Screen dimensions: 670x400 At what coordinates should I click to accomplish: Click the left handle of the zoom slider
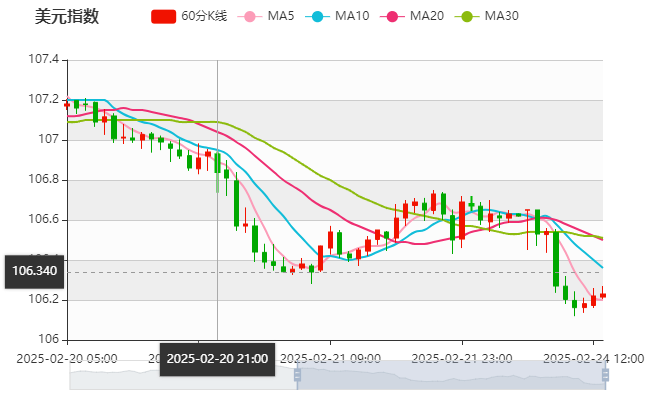coord(297,375)
